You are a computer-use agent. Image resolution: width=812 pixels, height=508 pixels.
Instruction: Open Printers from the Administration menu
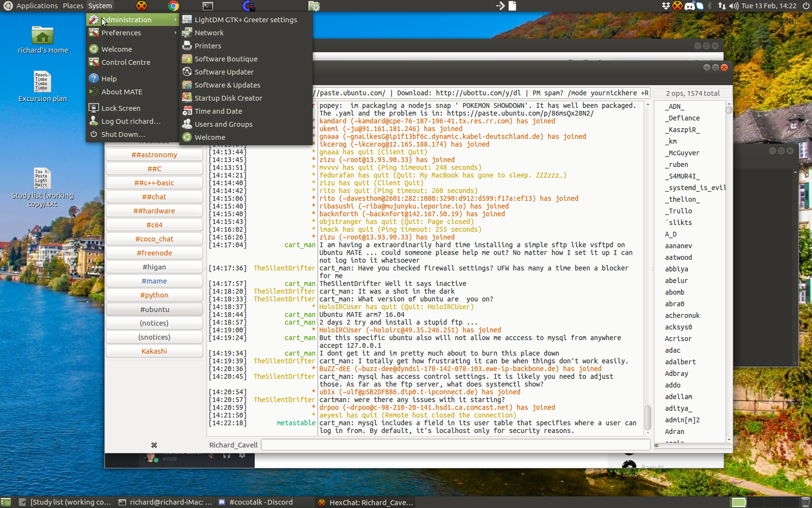click(246, 46)
